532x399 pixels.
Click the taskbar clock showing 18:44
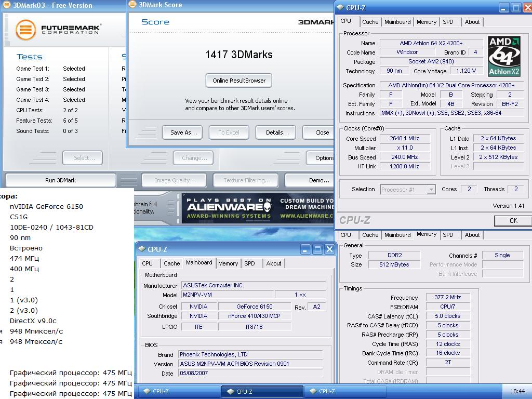tap(517, 391)
